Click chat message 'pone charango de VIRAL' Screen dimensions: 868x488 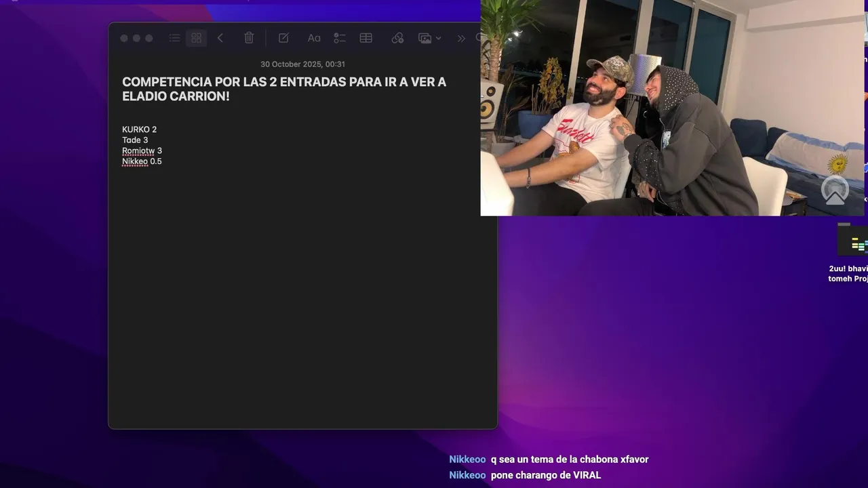click(x=546, y=475)
